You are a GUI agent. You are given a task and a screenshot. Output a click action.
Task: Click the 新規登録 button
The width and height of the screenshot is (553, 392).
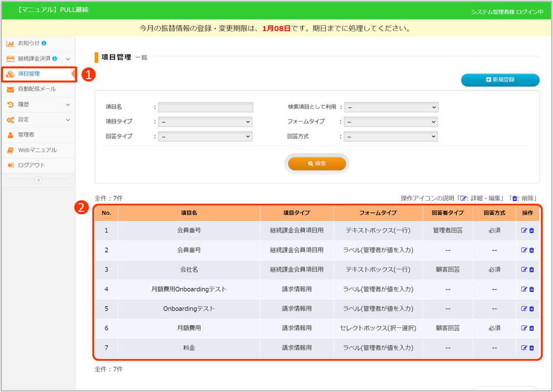click(x=500, y=80)
